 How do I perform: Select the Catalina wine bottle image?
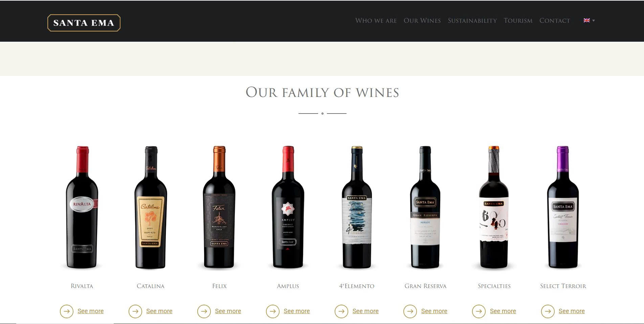pos(151,207)
